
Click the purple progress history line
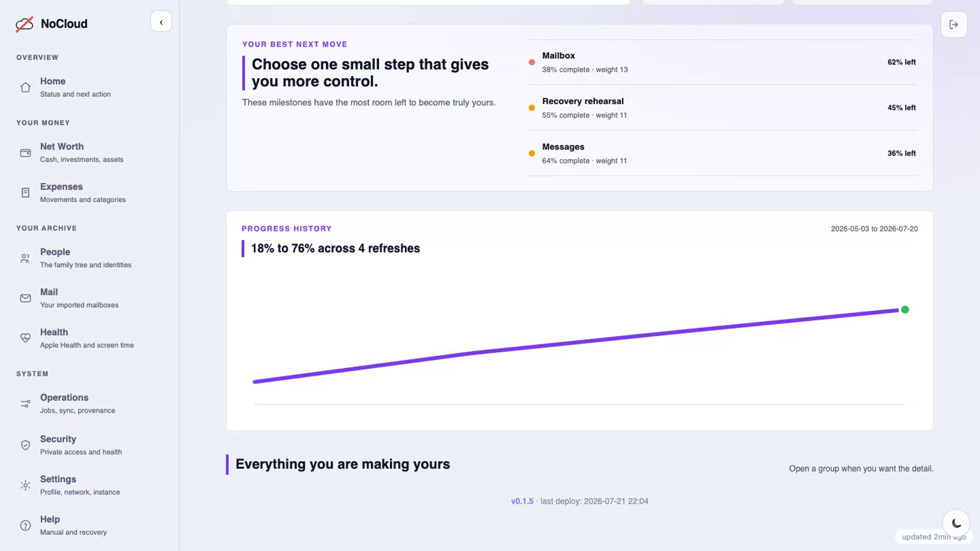point(577,345)
